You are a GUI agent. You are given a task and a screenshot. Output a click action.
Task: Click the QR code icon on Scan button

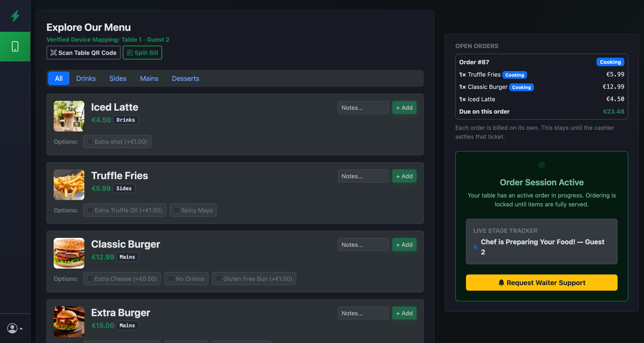click(x=53, y=53)
